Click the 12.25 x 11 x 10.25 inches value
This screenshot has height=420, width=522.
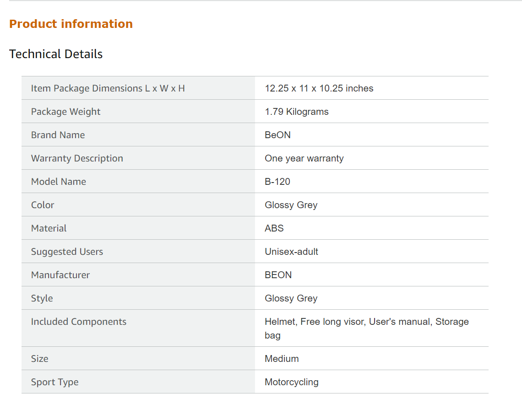click(319, 88)
